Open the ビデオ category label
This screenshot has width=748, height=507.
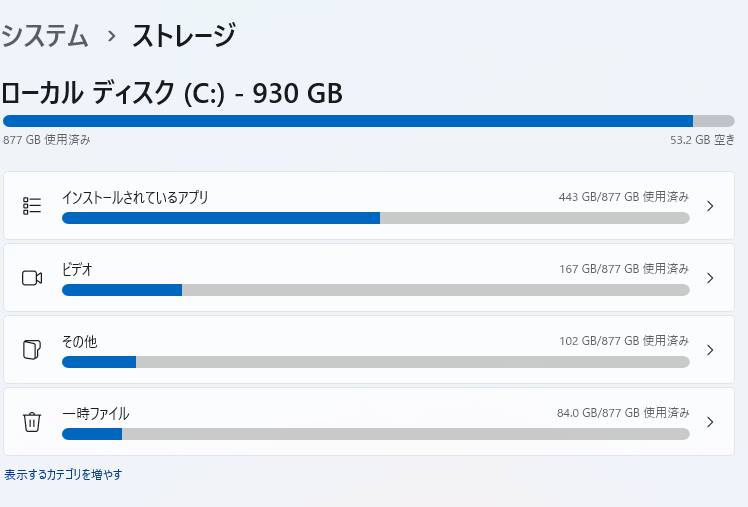[x=77, y=269]
